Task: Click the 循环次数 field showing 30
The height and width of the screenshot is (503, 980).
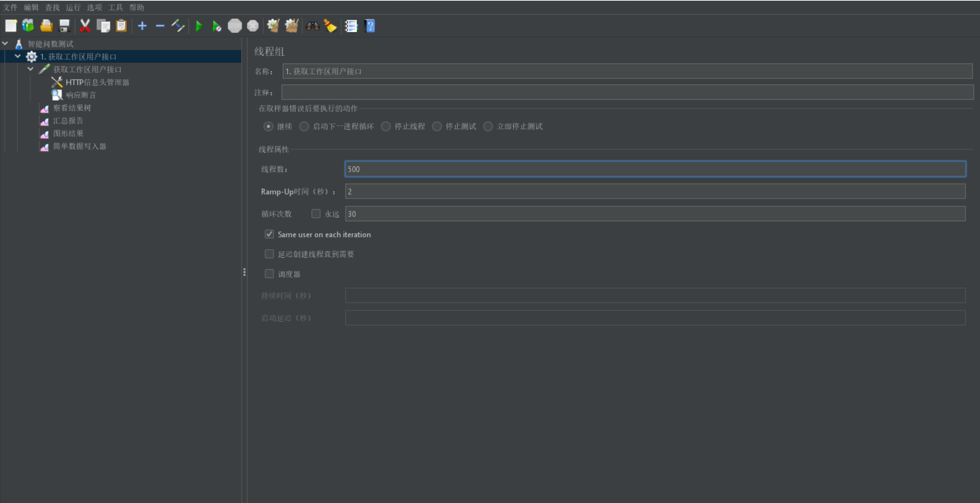Action: point(655,214)
